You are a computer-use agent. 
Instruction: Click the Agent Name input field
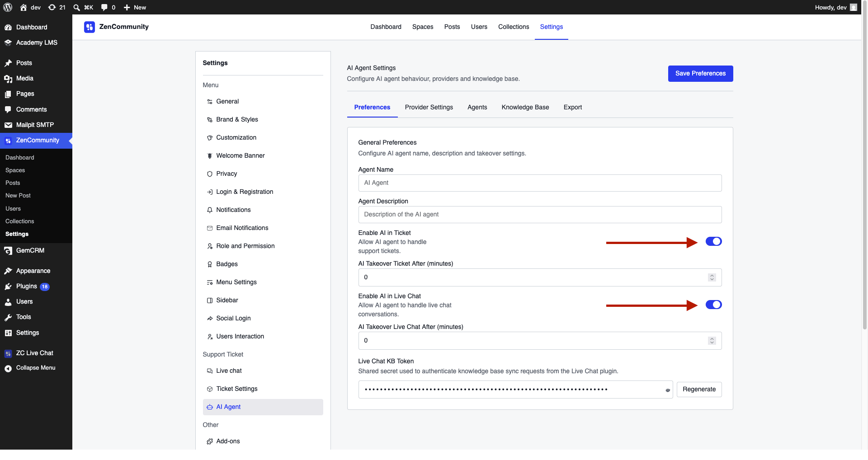[540, 183]
